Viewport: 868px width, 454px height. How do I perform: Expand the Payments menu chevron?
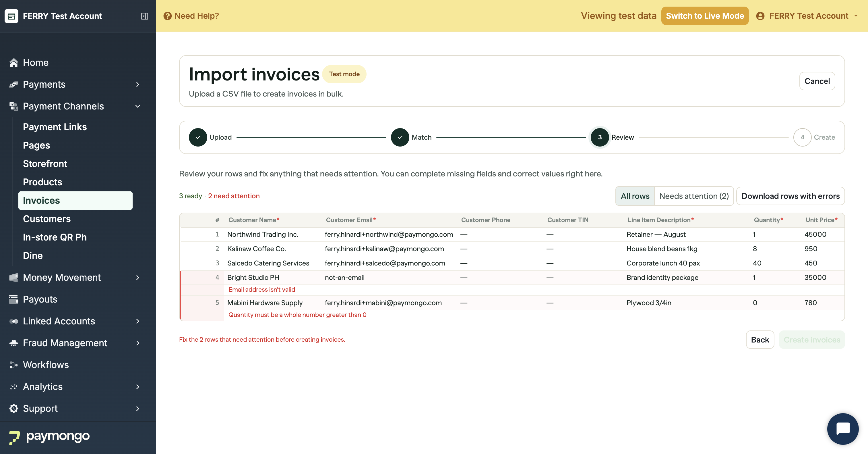[x=137, y=84]
